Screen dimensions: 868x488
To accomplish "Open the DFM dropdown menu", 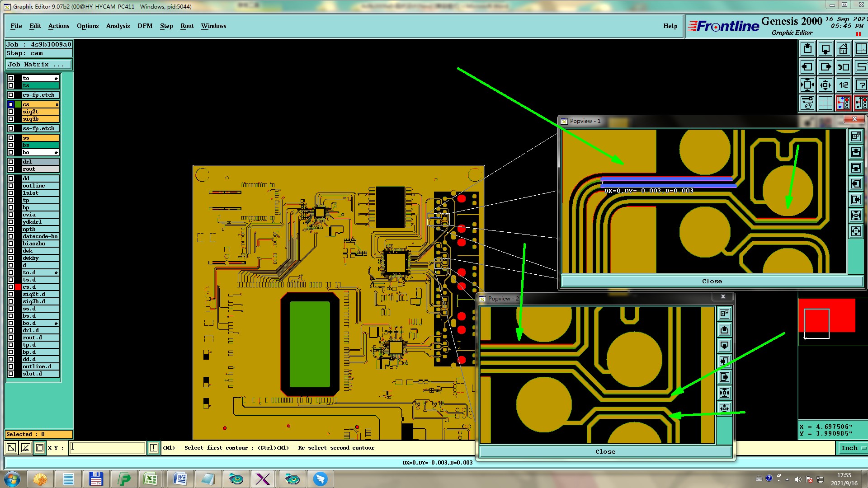I will click(145, 26).
